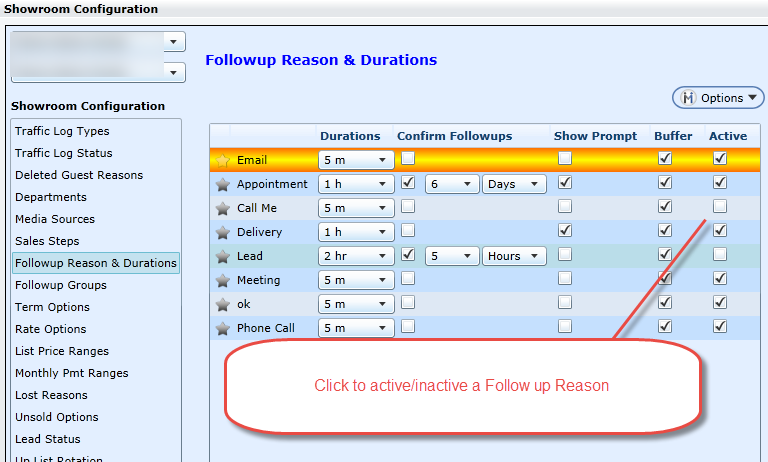Enable the Active checkbox for Call Me
Screen dimensions: 768x462
tap(720, 207)
